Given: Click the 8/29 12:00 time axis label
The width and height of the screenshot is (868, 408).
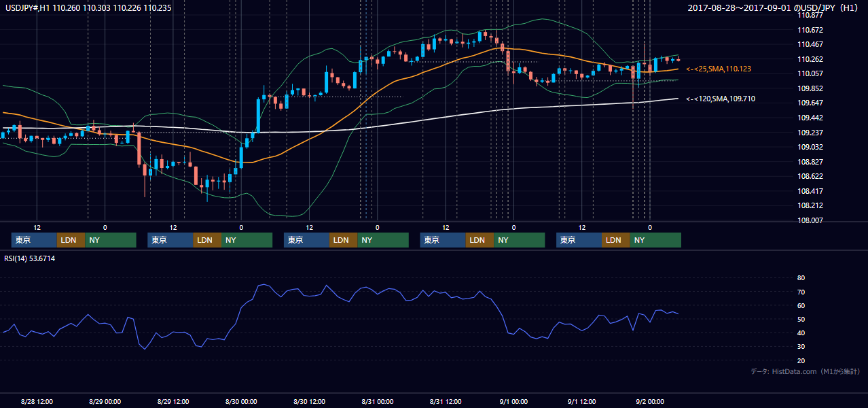Looking at the screenshot, I should click(x=173, y=401).
